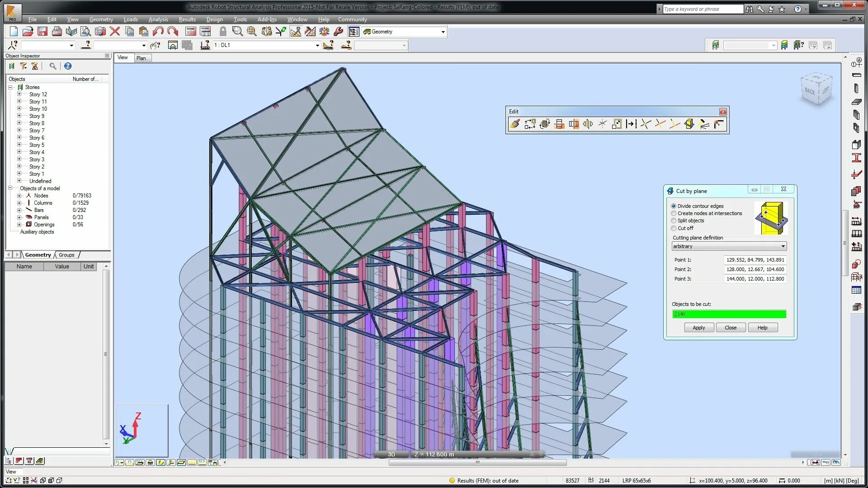
Task: Choose the Cut off radio option
Action: tap(674, 228)
